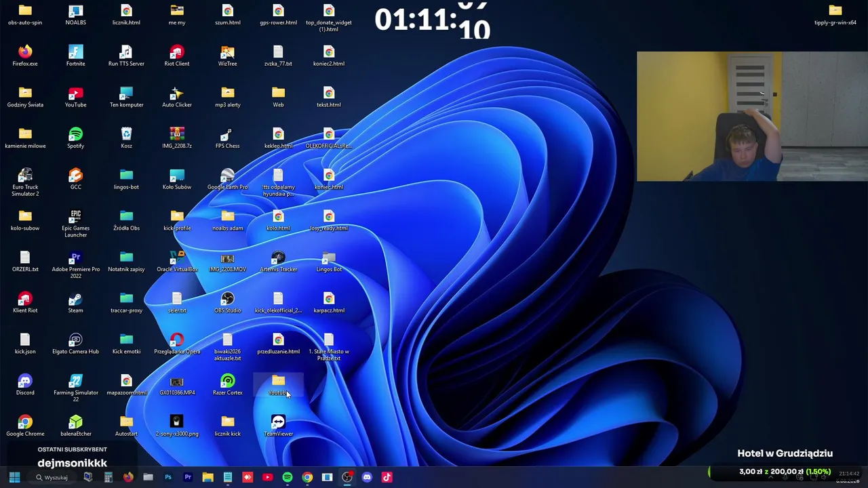
Task: Switch to Spotify on the taskbar
Action: [288, 477]
